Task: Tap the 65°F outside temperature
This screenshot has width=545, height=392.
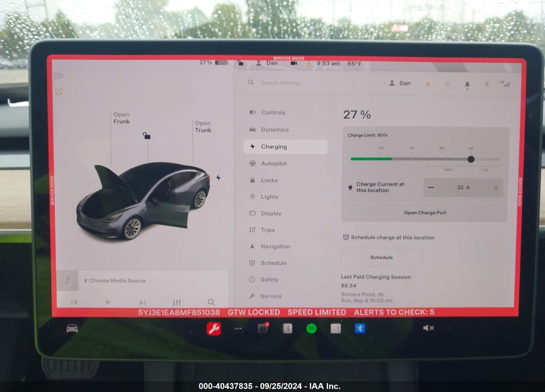Action: 354,64
